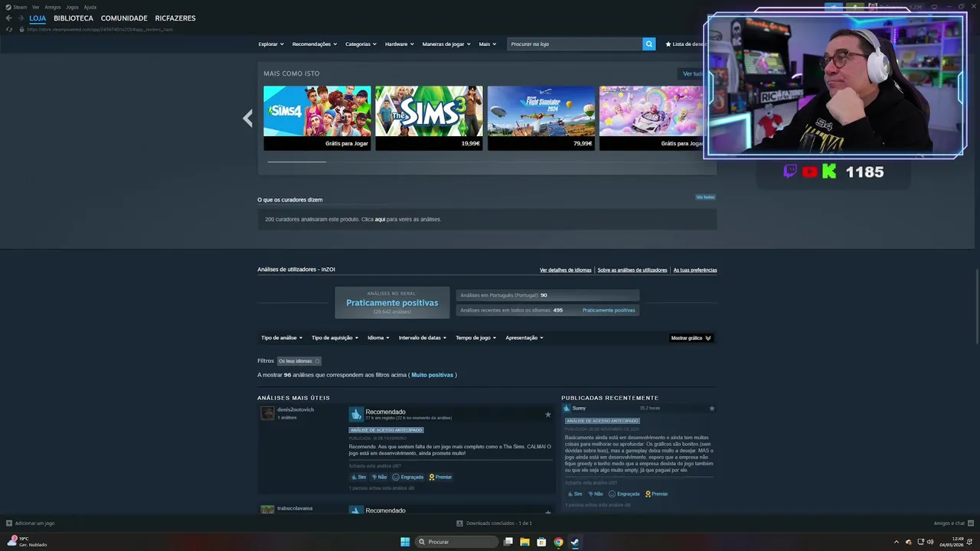
Task: Open the Intervalo de datas filter
Action: pos(423,337)
